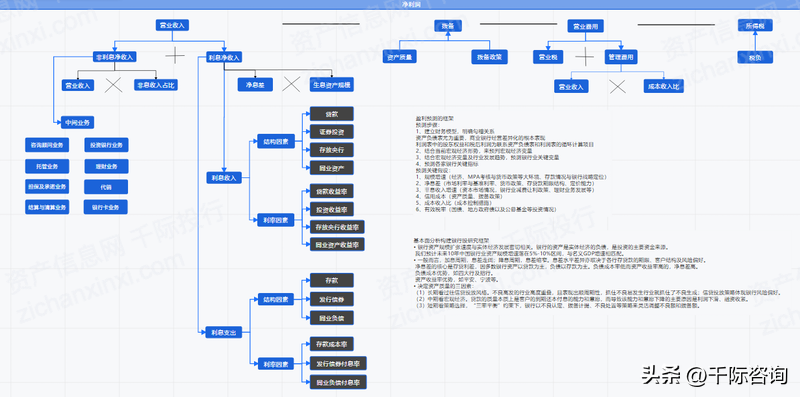Select the 管理费用 node
This screenshot has width=800, height=397.
[x=621, y=57]
